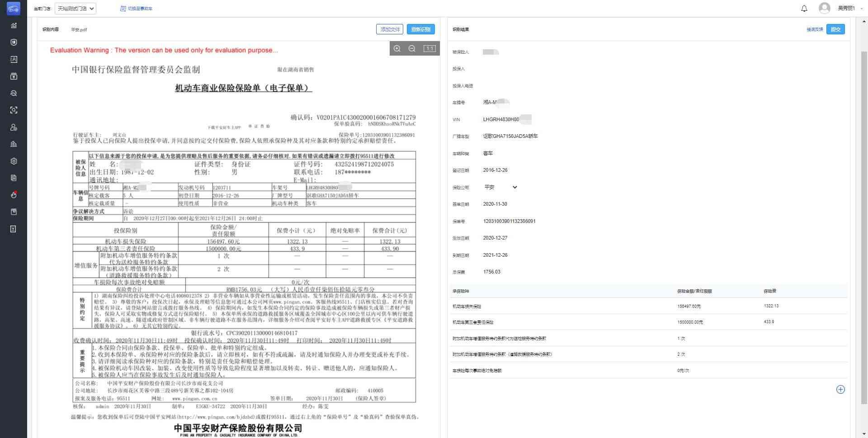Viewport: 868px width, 438px height.
Task: Open the scan recognition sidebar icon
Action: [14, 110]
